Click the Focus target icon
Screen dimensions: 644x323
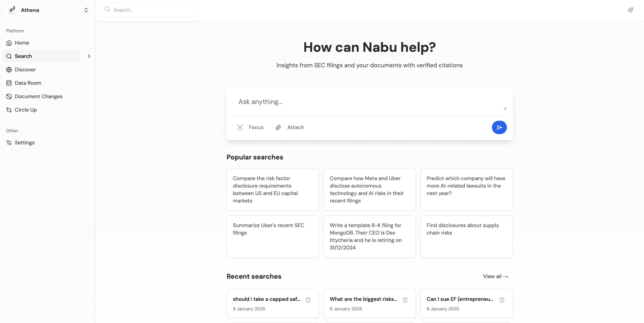tap(240, 127)
